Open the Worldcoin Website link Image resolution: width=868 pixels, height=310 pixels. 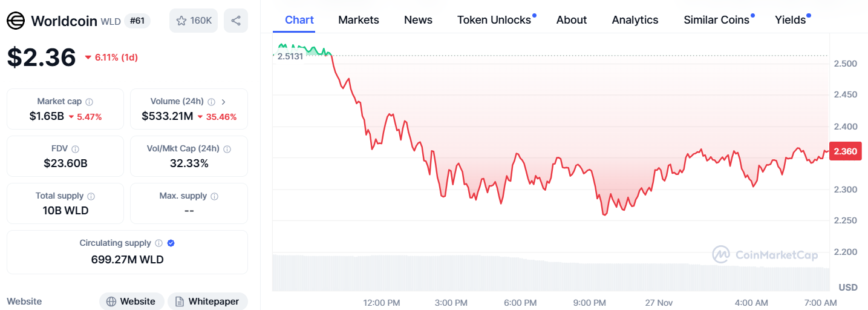coord(131,301)
